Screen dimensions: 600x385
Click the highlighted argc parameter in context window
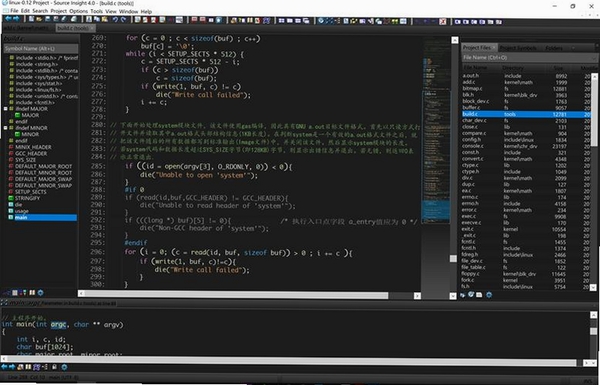pyautogui.click(x=58, y=325)
